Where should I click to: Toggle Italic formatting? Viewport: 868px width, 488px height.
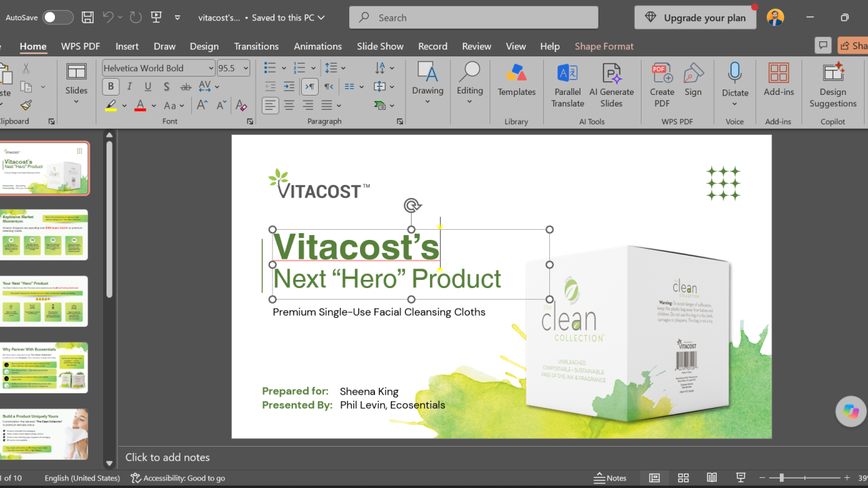point(129,87)
